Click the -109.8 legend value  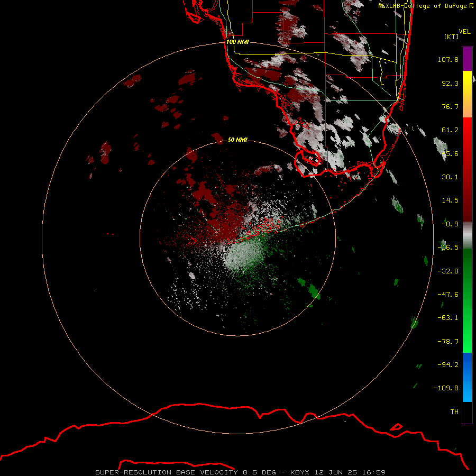click(x=446, y=388)
